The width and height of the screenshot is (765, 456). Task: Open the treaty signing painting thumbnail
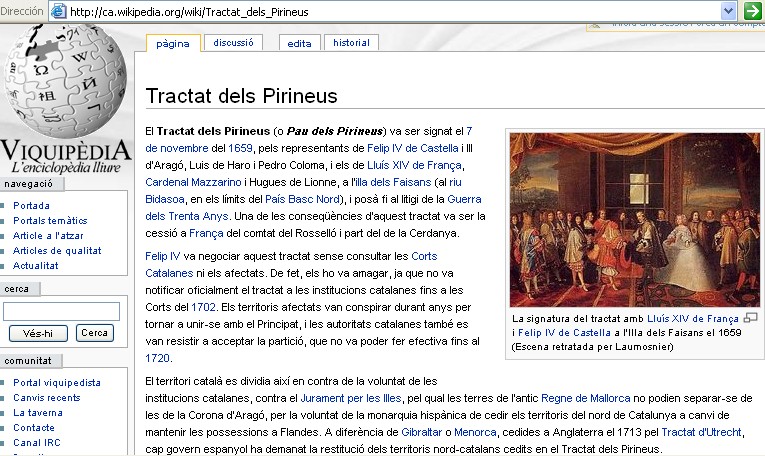(x=635, y=219)
